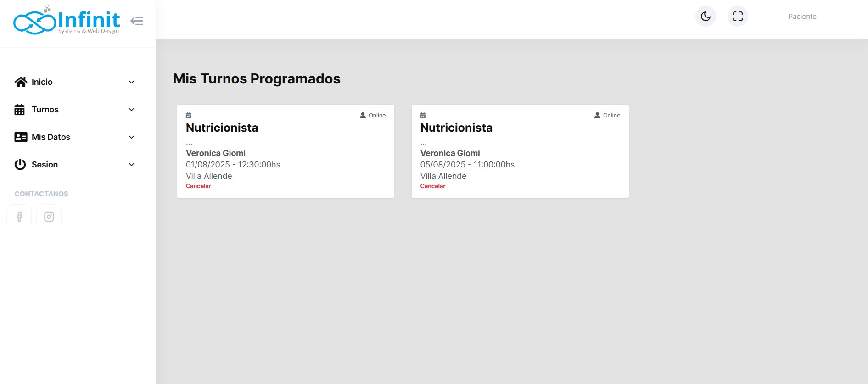868x384 pixels.
Task: Open the Instagram contact link
Action: click(x=49, y=217)
